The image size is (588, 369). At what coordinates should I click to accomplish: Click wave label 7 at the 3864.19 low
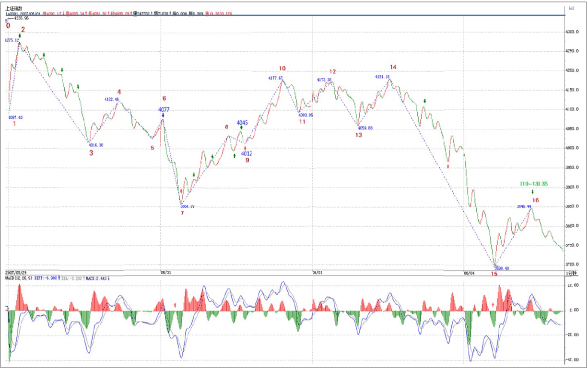click(182, 213)
